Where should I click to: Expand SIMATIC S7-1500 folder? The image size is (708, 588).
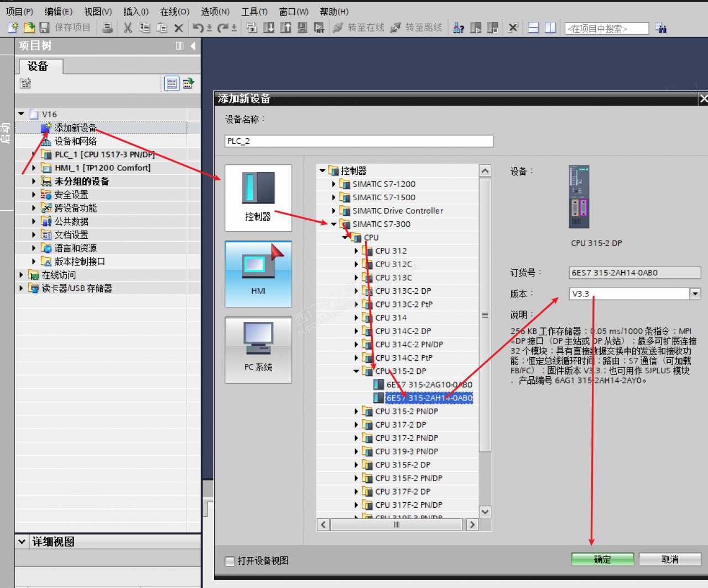coord(334,197)
